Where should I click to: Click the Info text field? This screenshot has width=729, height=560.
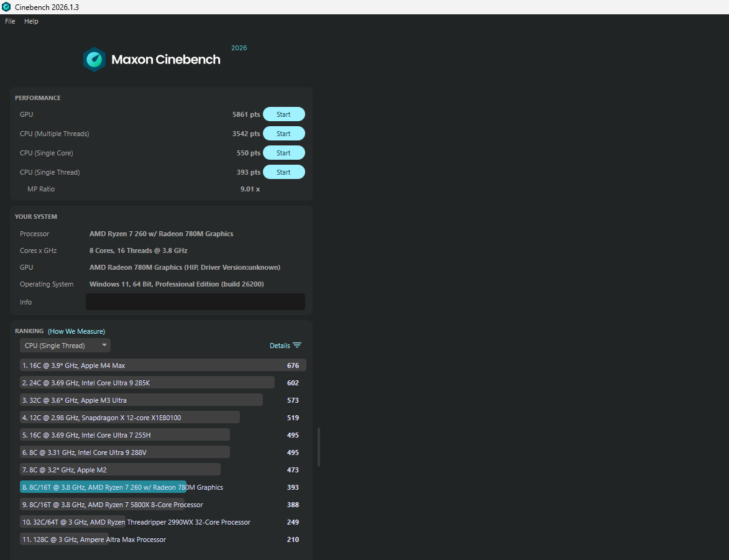click(195, 302)
